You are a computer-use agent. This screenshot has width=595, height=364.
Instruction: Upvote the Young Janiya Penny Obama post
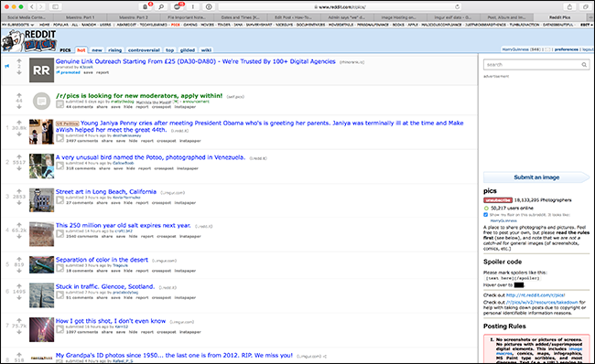click(x=19, y=123)
